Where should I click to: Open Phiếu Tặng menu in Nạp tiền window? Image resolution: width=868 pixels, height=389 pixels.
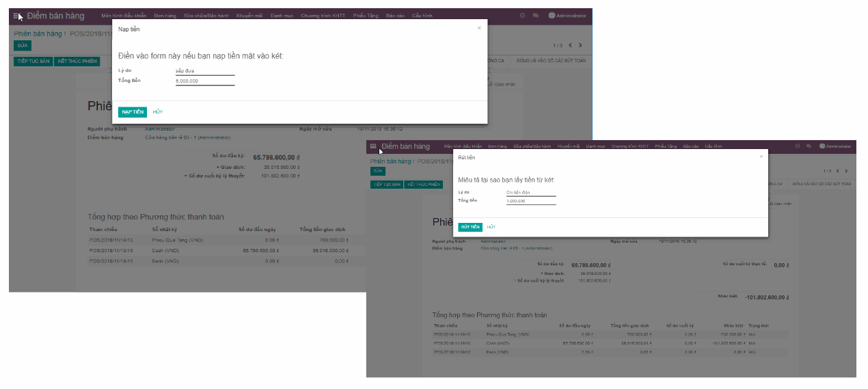click(x=366, y=15)
